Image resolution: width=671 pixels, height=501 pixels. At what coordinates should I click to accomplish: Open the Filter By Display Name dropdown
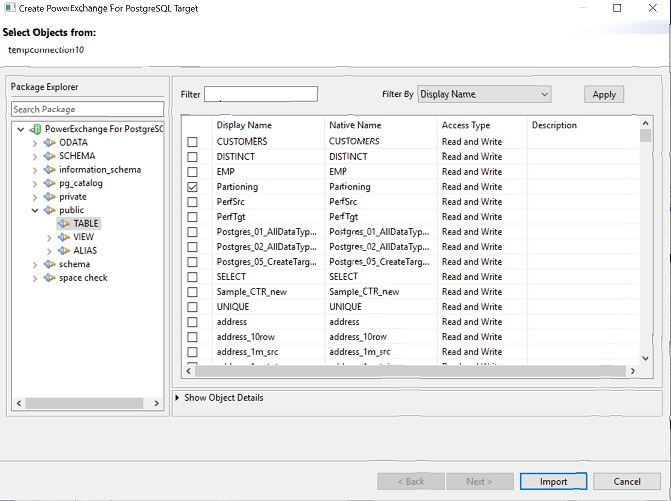click(x=484, y=94)
